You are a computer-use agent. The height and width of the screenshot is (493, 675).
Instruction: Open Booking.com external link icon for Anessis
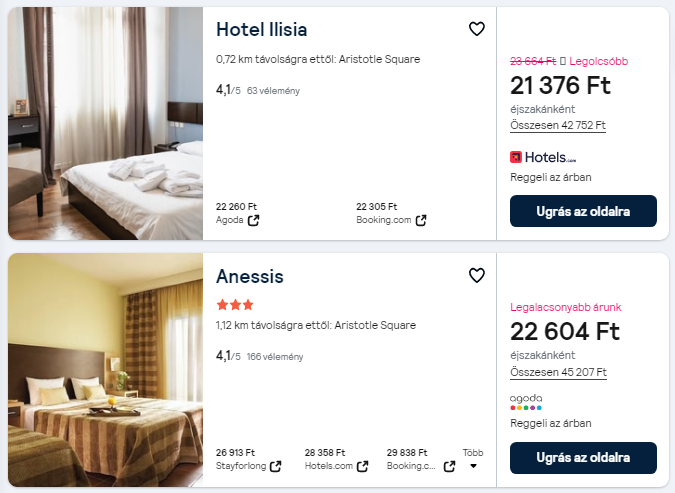pyautogui.click(x=450, y=466)
